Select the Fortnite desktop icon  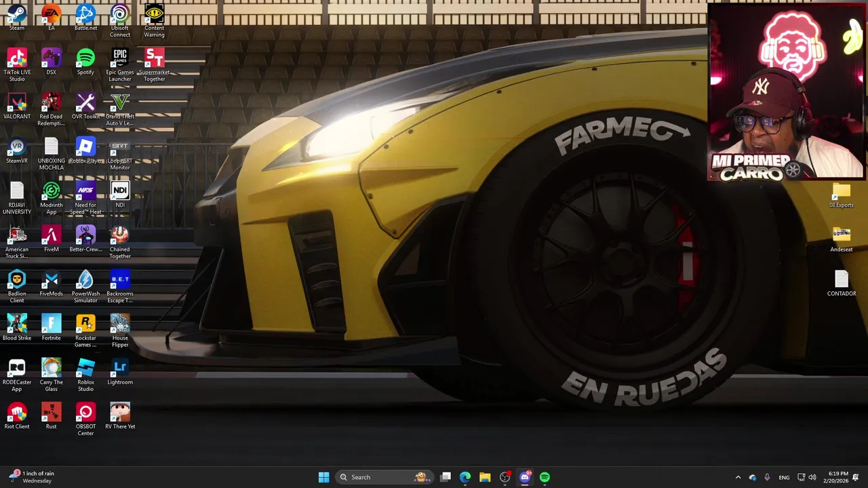pos(52,327)
